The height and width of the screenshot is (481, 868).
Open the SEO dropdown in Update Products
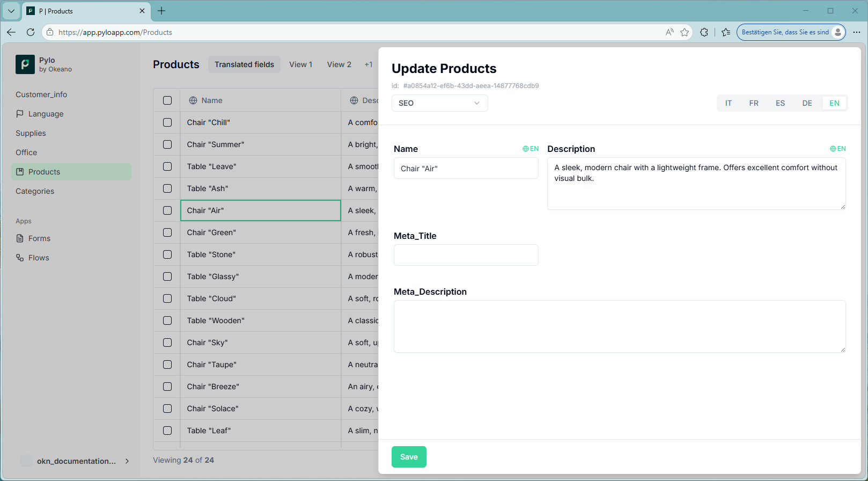pyautogui.click(x=439, y=103)
